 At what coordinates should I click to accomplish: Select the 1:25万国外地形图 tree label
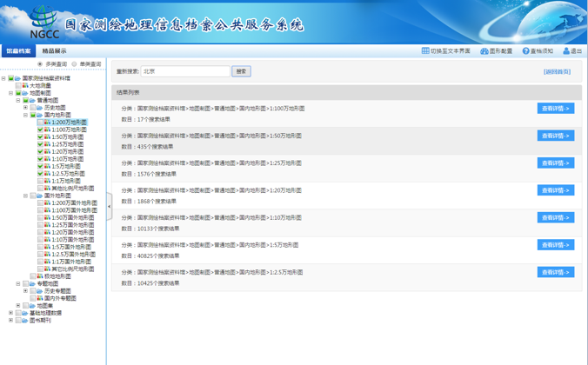73,225
